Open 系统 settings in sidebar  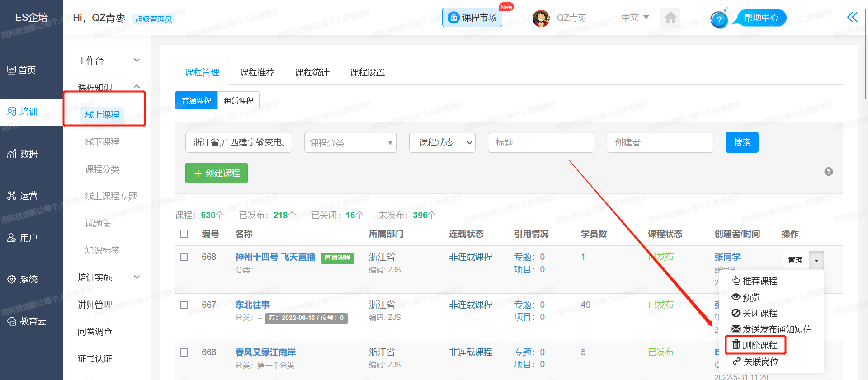point(23,279)
